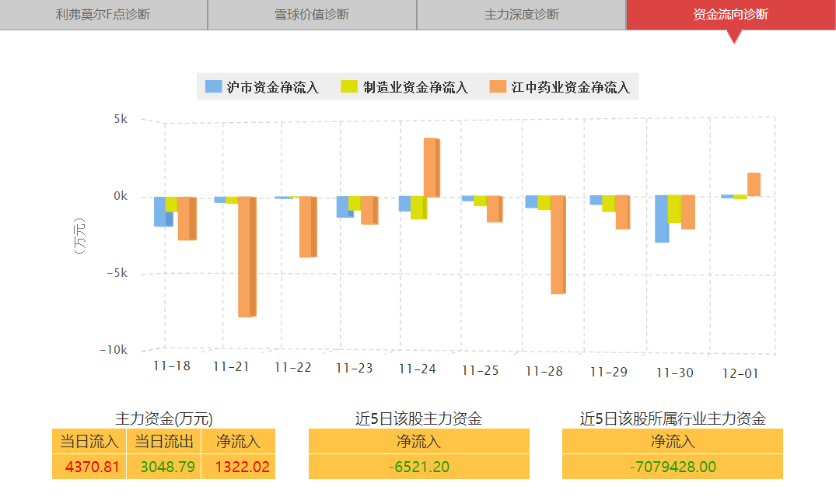The image size is (836, 504).
Task: Click the orange bar for 11-29
Action: [x=623, y=212]
